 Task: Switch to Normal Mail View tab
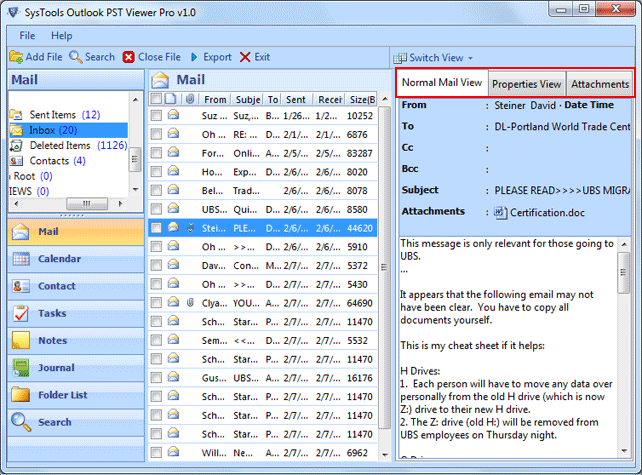point(442,83)
